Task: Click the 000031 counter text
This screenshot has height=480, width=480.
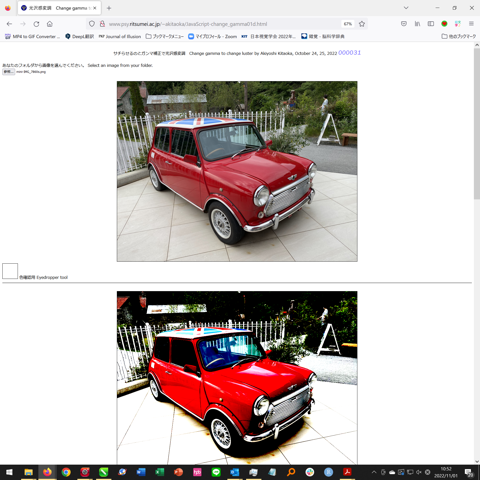Action: coord(349,53)
